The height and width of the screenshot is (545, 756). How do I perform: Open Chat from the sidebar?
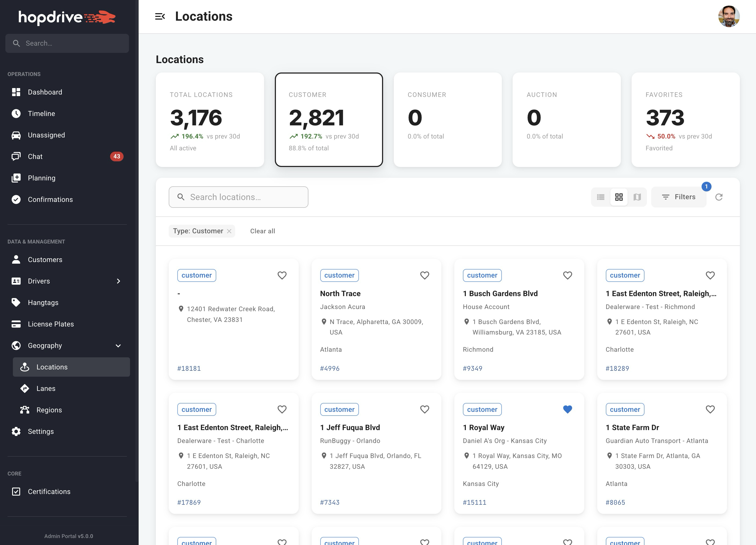[35, 157]
